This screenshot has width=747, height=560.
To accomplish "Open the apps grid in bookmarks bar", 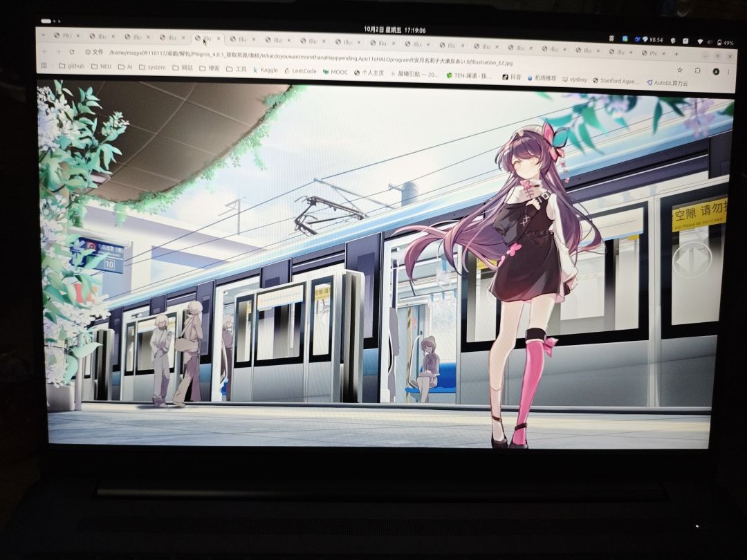I will click(44, 65).
